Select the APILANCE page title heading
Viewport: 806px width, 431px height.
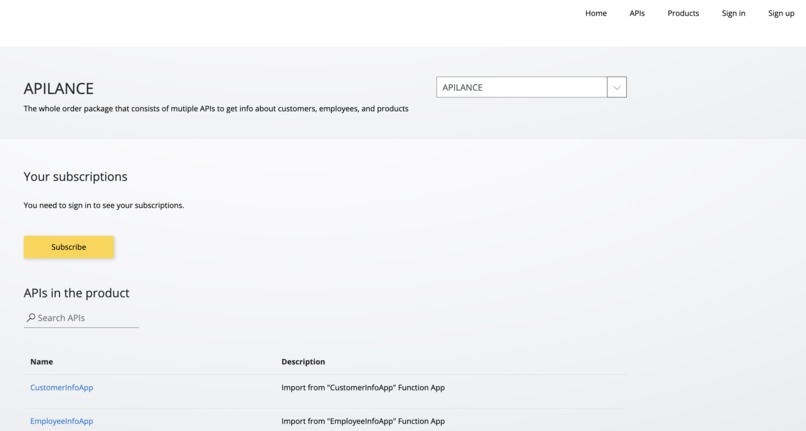pos(59,88)
